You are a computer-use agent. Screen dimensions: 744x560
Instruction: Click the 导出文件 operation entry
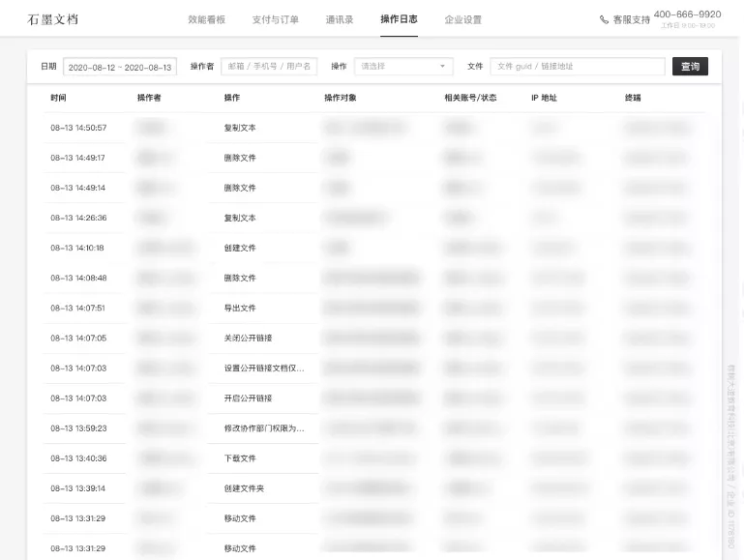[240, 309]
